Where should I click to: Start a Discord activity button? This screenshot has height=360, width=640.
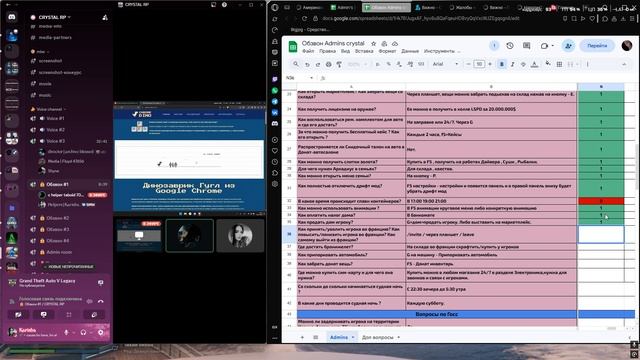pos(69,315)
